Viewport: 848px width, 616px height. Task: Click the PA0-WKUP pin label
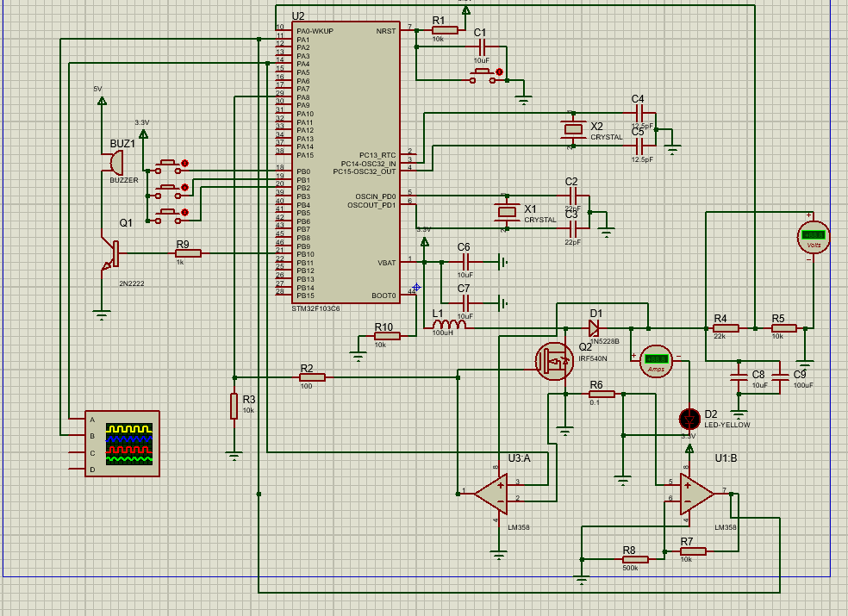click(x=315, y=31)
